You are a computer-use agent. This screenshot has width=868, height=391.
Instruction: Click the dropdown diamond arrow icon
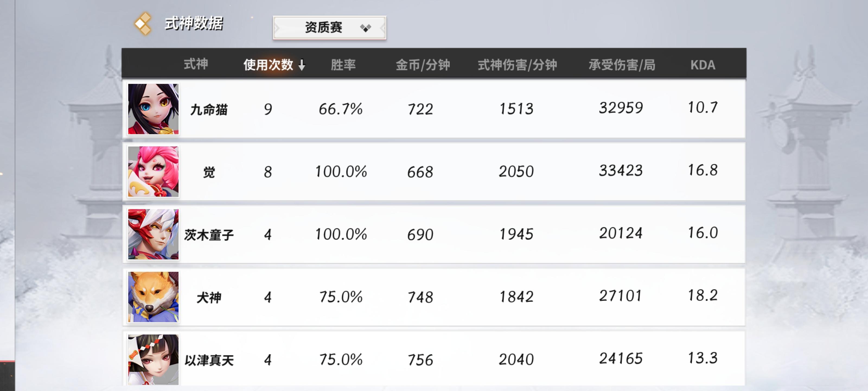pos(365,28)
